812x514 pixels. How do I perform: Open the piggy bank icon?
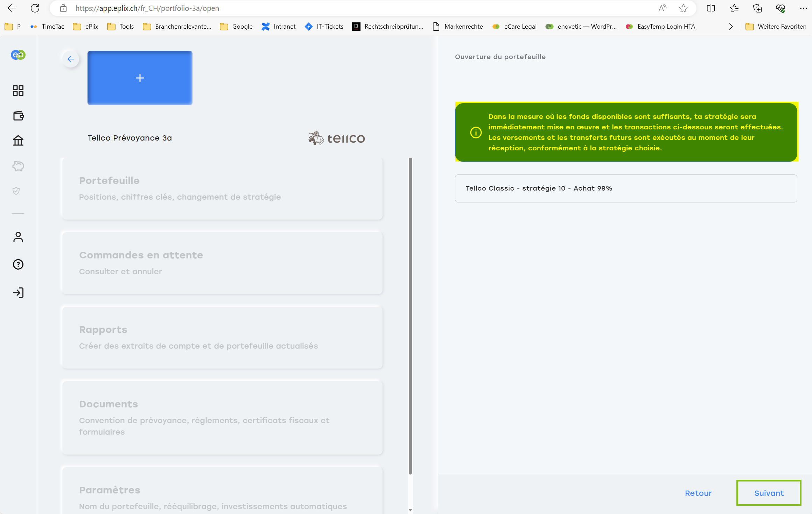coord(18,166)
